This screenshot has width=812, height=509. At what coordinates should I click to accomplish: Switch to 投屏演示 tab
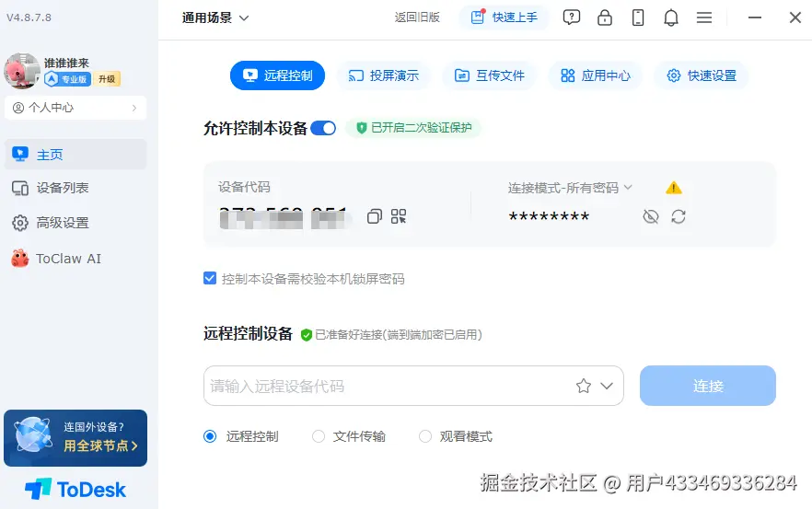point(383,75)
